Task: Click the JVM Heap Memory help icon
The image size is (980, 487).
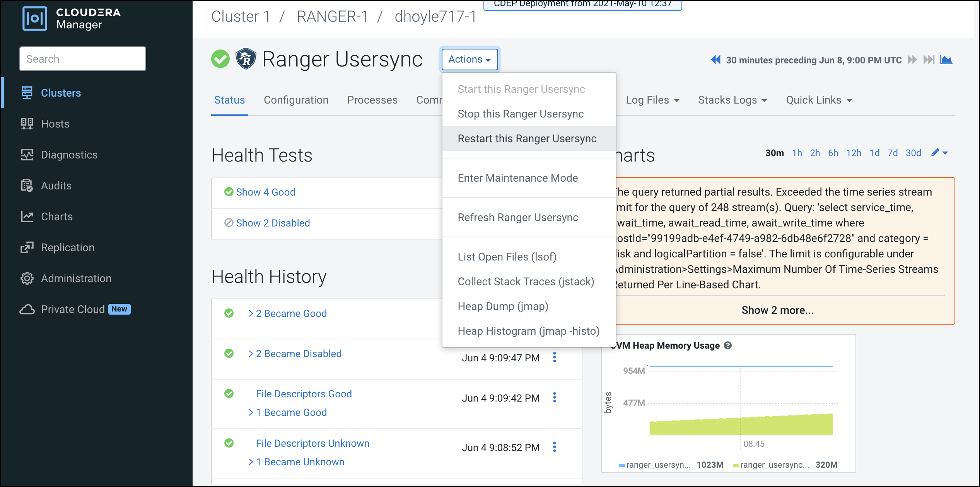Action: 728,346
